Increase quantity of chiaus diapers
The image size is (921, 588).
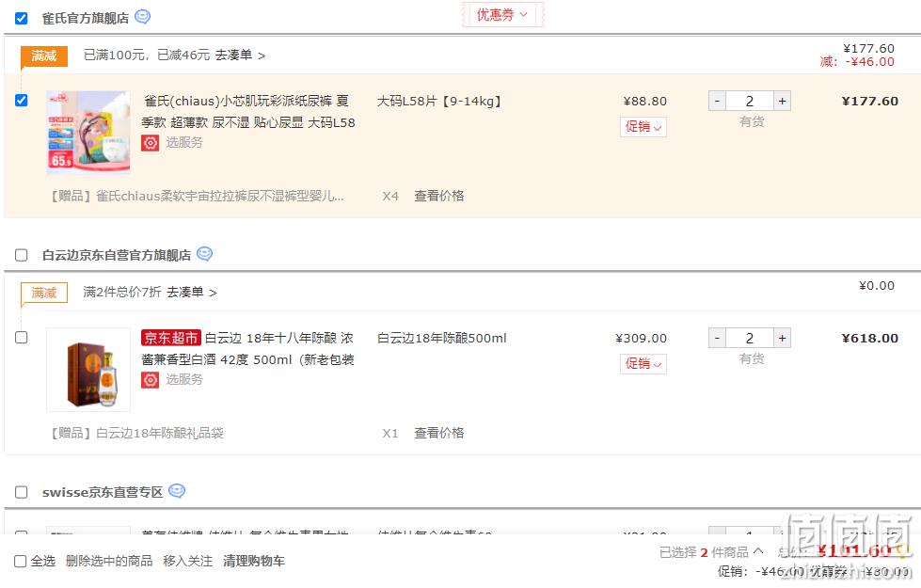pos(782,101)
